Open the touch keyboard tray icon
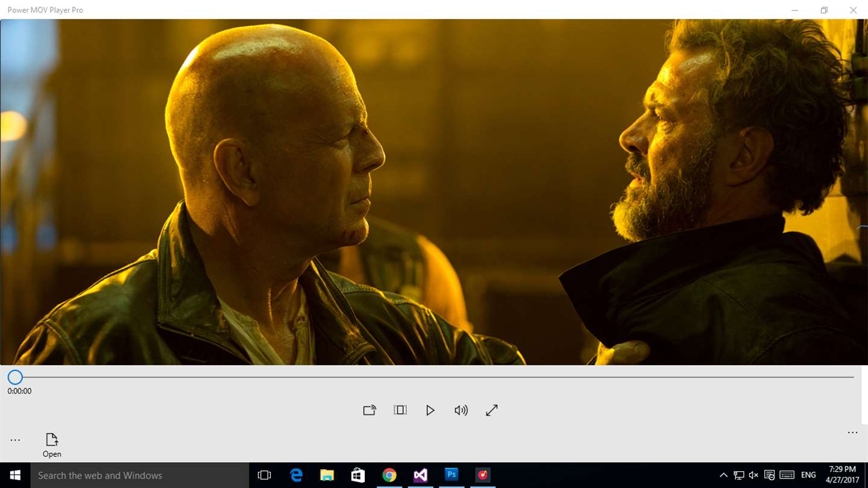 click(x=787, y=475)
